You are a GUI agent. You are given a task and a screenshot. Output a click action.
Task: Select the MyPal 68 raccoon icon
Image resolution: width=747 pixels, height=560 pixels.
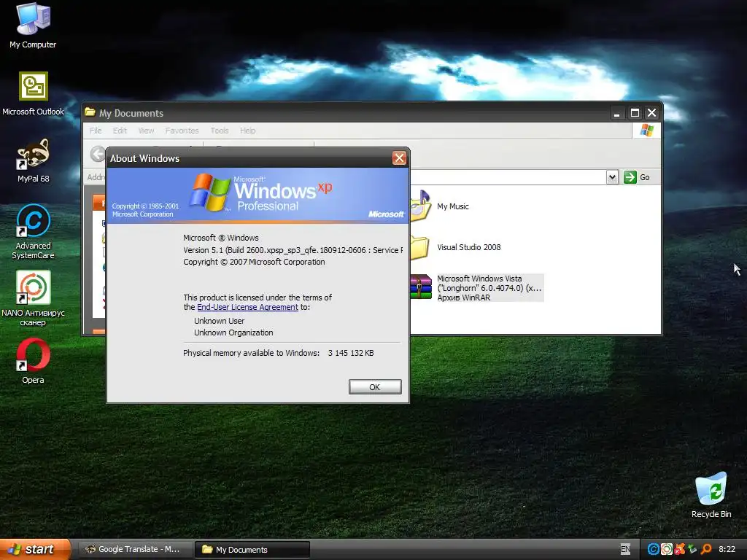[x=33, y=154]
